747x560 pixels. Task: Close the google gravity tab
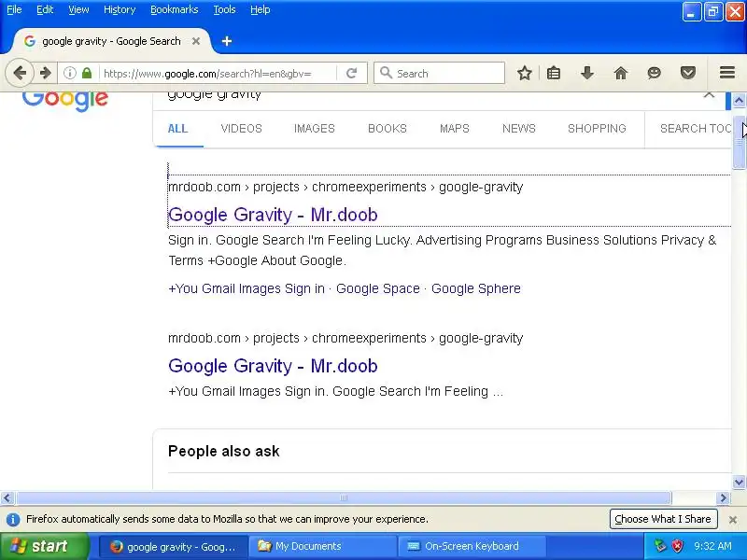click(196, 41)
